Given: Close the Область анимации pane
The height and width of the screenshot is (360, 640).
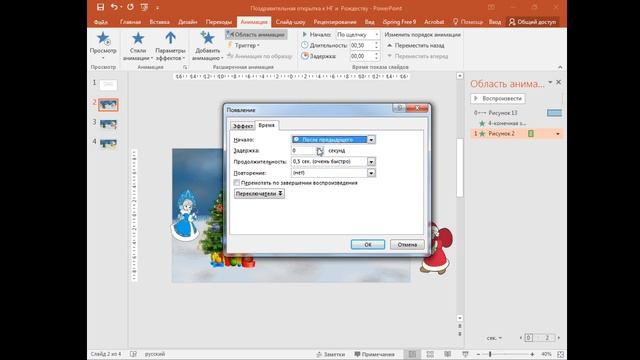Looking at the screenshot, I should click(558, 82).
